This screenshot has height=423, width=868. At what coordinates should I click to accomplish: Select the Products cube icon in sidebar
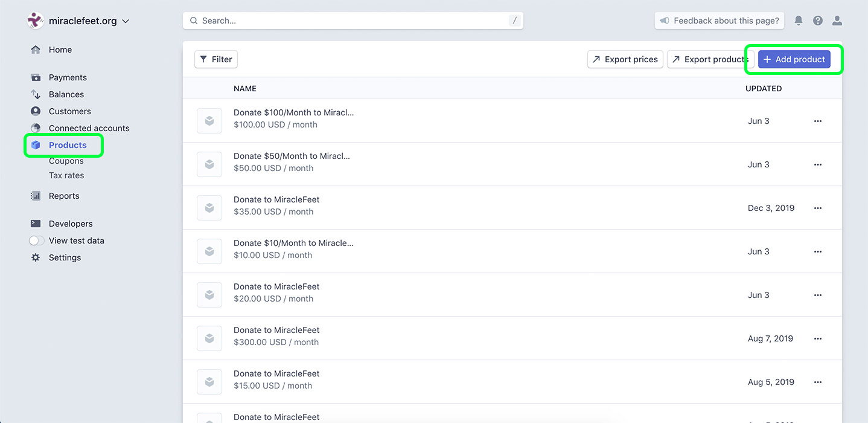tap(36, 145)
